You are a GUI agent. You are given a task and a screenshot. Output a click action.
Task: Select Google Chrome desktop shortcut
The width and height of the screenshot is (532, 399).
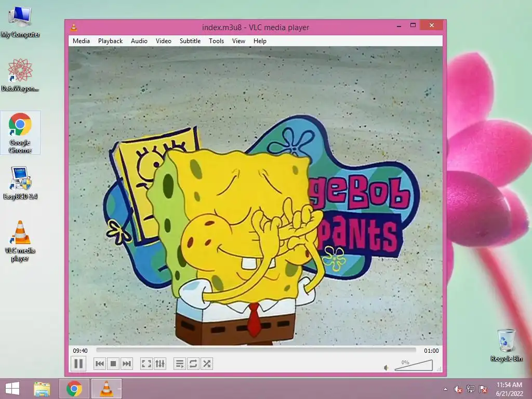point(20,132)
